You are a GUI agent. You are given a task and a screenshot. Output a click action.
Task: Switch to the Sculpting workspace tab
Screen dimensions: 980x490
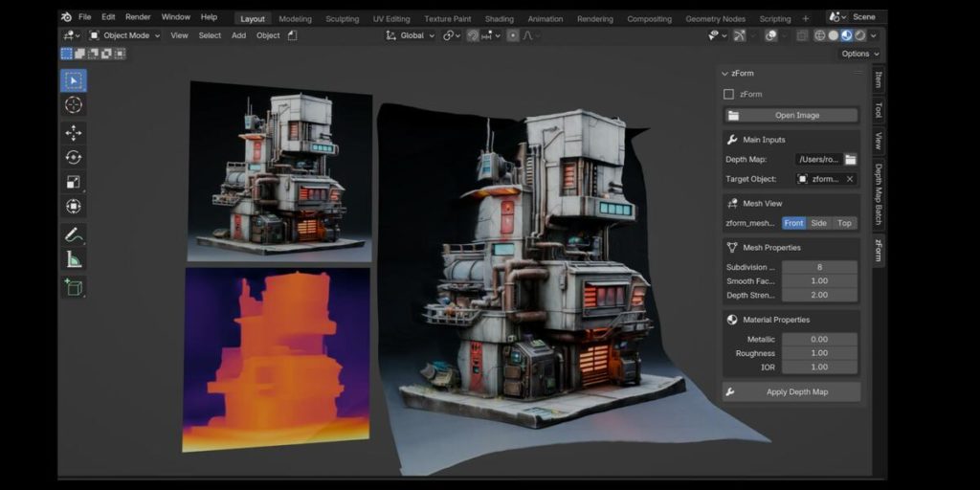coord(342,18)
